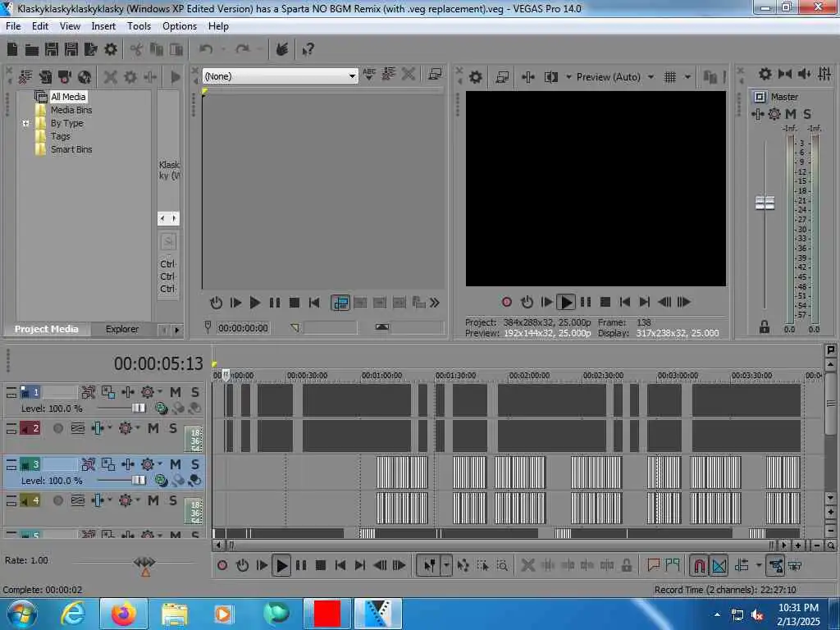Select the All Media bin
Screen dimensions: 840x630
pyautogui.click(x=68, y=97)
